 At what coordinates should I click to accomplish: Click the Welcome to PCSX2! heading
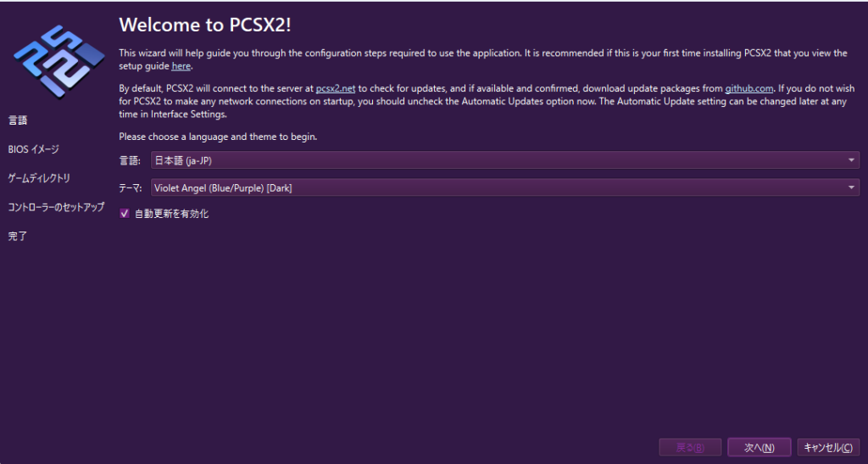click(x=205, y=25)
